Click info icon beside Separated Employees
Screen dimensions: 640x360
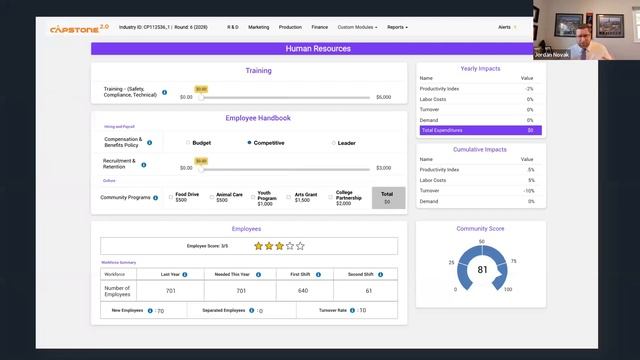point(251,311)
